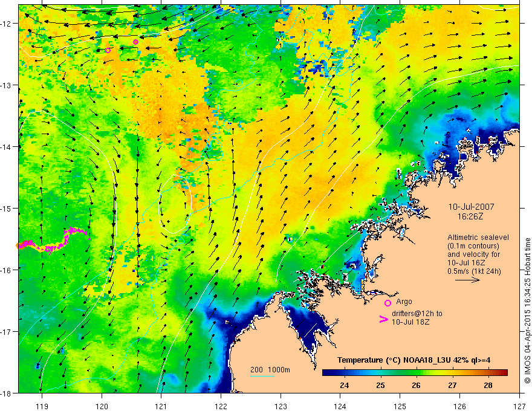Click the magenta drifter arrowhead legend symbol
The height and width of the screenshot is (411, 532).
pyautogui.click(x=383, y=319)
